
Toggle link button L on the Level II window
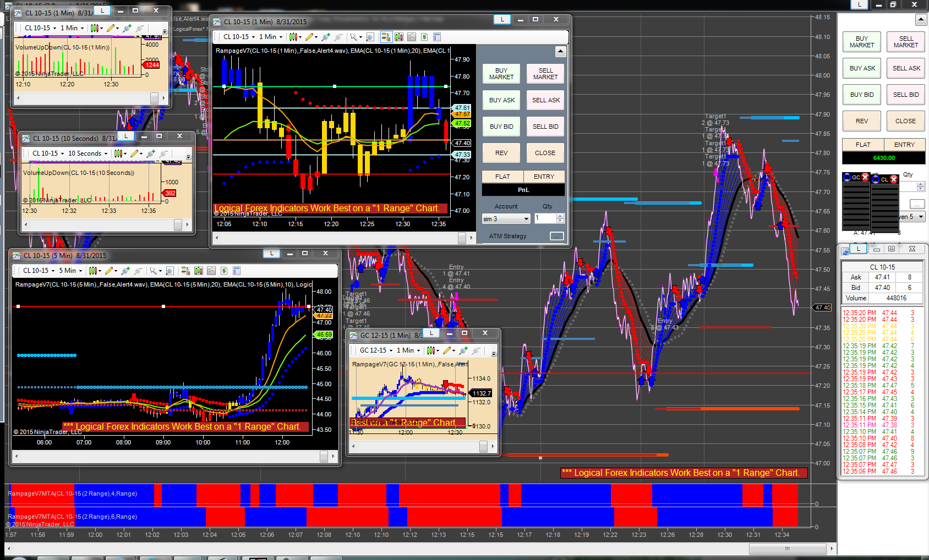859,249
